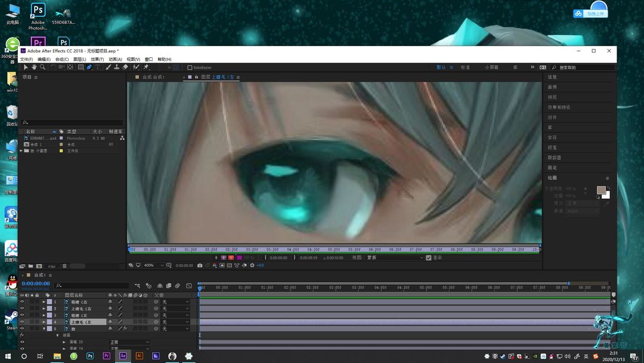Click the new folder icon in Project panel

tap(31, 266)
